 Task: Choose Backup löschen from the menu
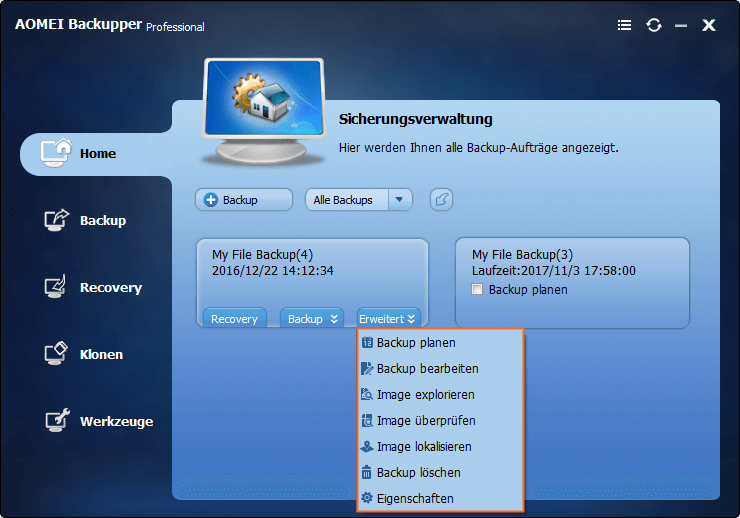coord(441,472)
